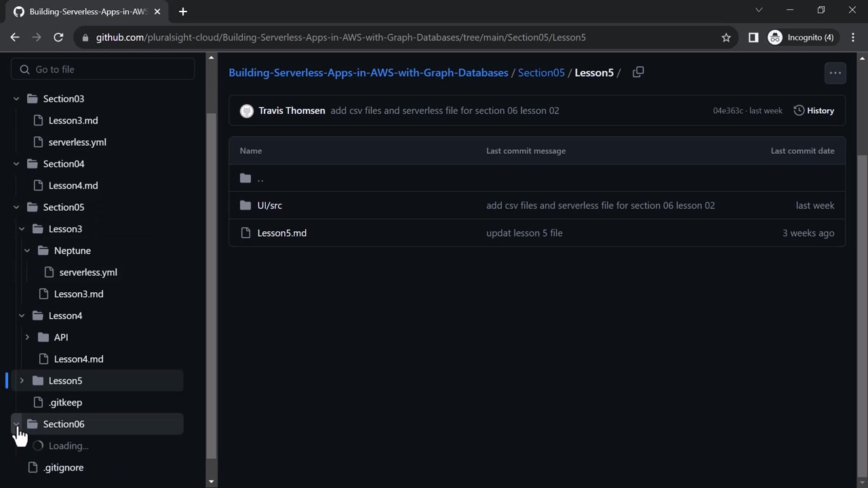868x488 pixels.
Task: Open commit hash 04e363c
Action: pos(728,110)
